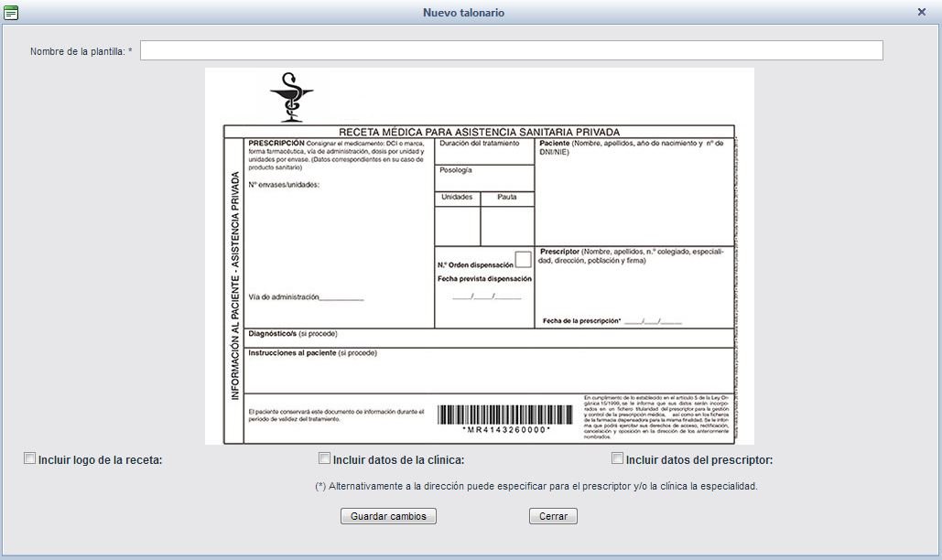Select the Diagnóstico/s row in preview
This screenshot has height=560, width=942.
[x=489, y=337]
